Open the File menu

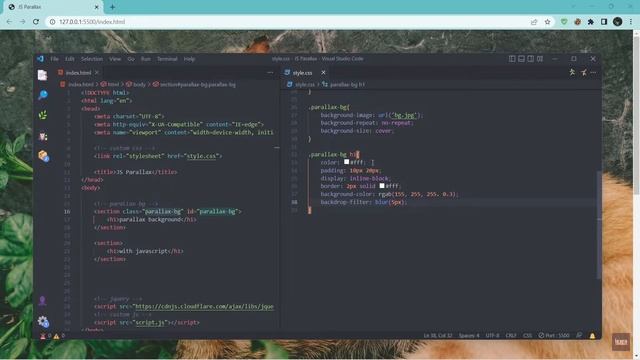54,59
